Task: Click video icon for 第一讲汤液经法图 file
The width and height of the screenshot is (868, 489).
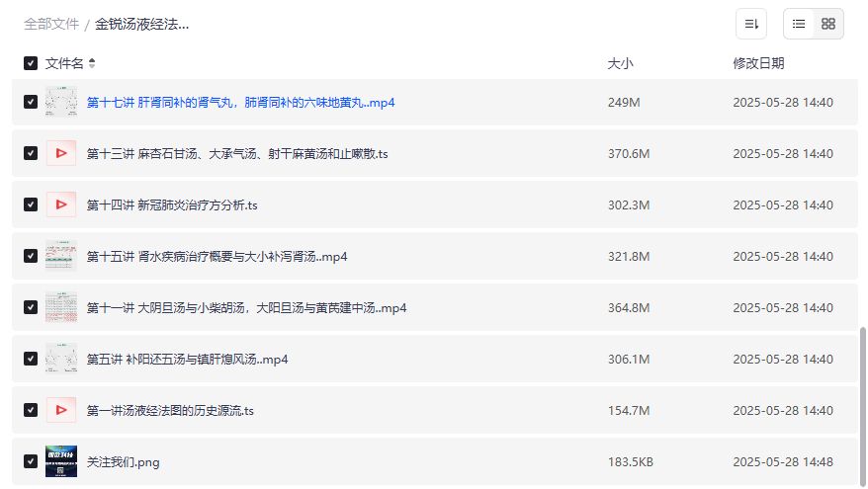Action: [x=61, y=410]
